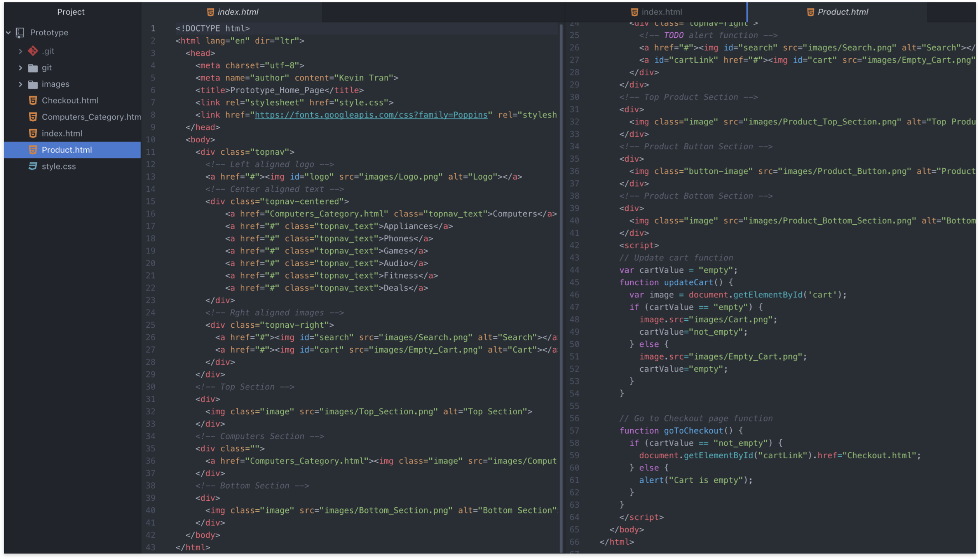
Task: Click the red .git diamond icon
Action: (33, 51)
